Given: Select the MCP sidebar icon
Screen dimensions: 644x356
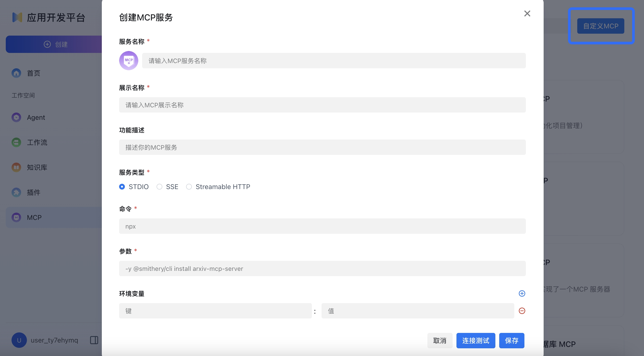Looking at the screenshot, I should [16, 217].
